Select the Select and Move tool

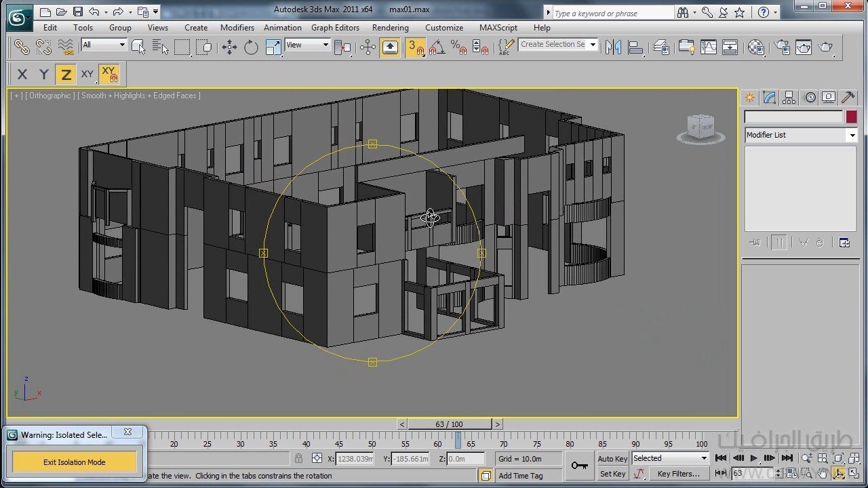tap(229, 47)
